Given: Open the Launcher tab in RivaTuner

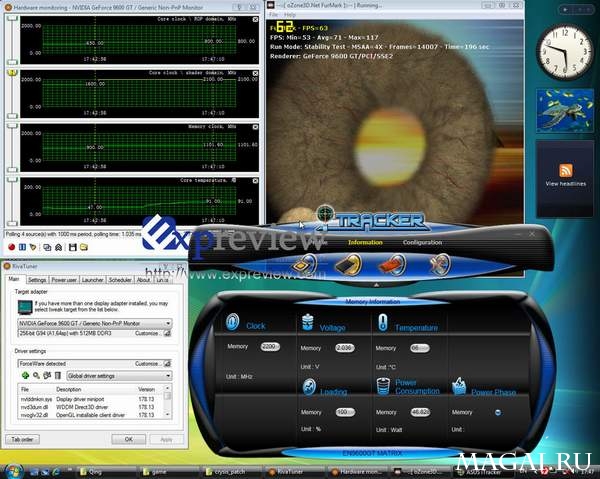Looking at the screenshot, I should click(93, 280).
